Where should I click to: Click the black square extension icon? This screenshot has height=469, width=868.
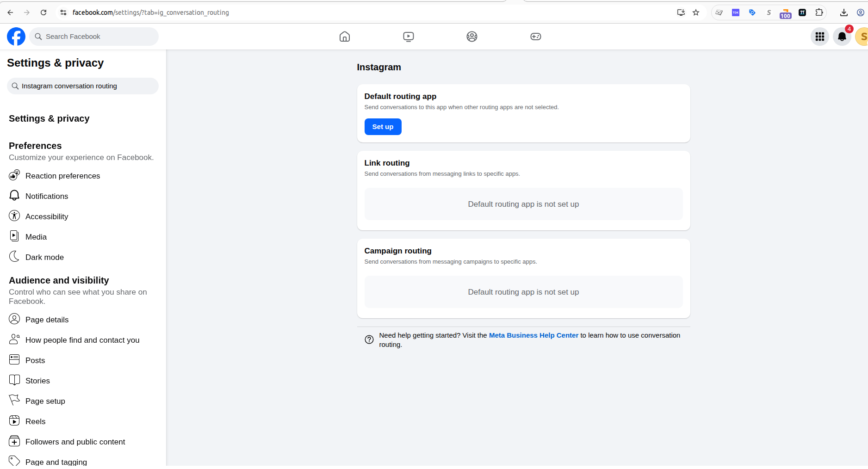tap(802, 12)
